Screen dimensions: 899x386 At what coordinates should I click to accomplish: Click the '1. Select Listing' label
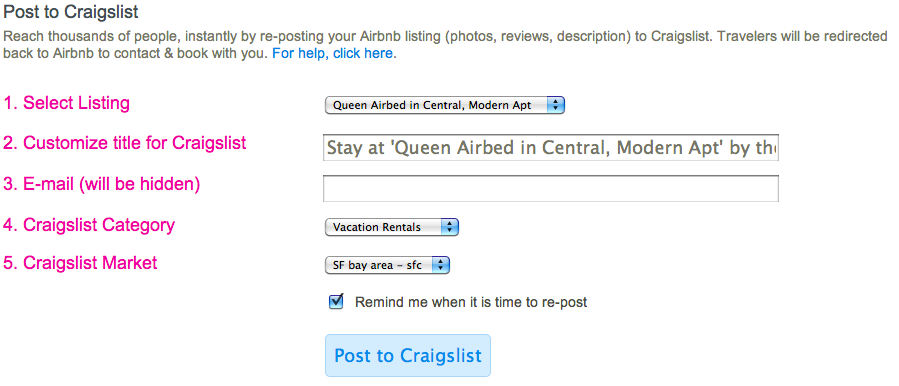coord(67,103)
